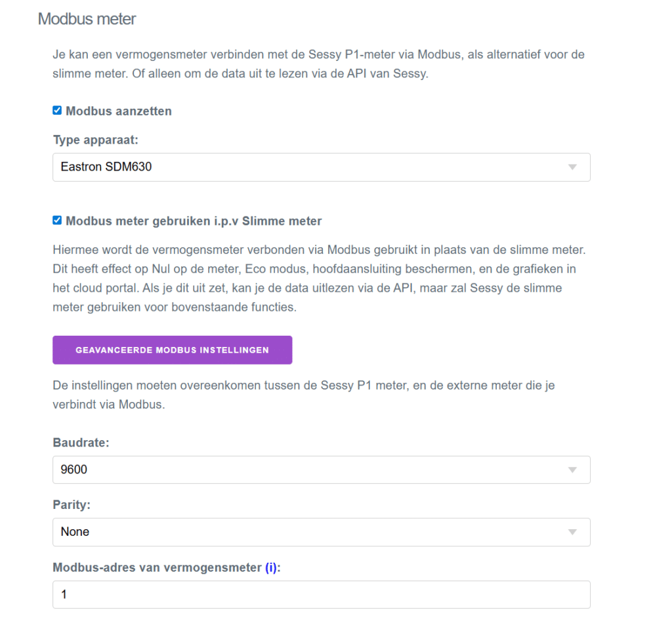Click the Baudrate field's down arrow icon

[572, 470]
